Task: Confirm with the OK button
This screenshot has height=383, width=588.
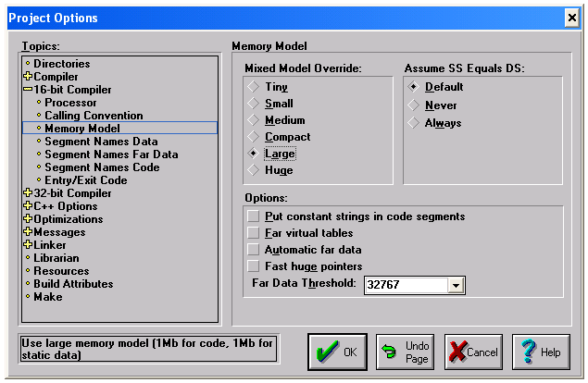Action: coord(337,352)
